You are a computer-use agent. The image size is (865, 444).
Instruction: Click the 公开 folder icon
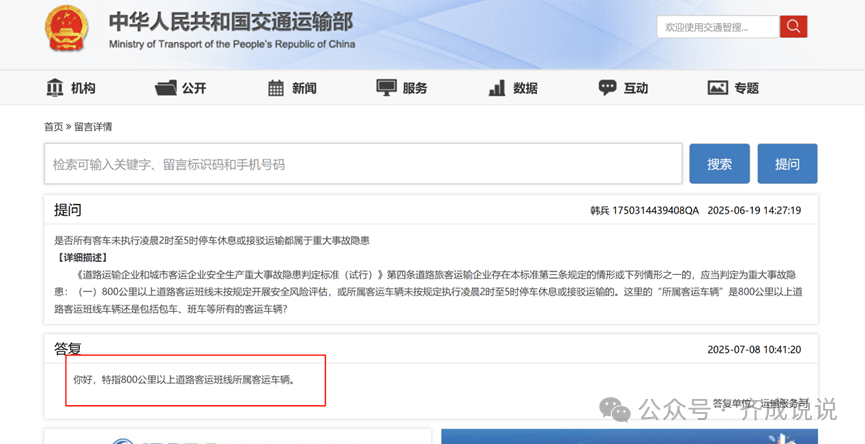point(166,88)
